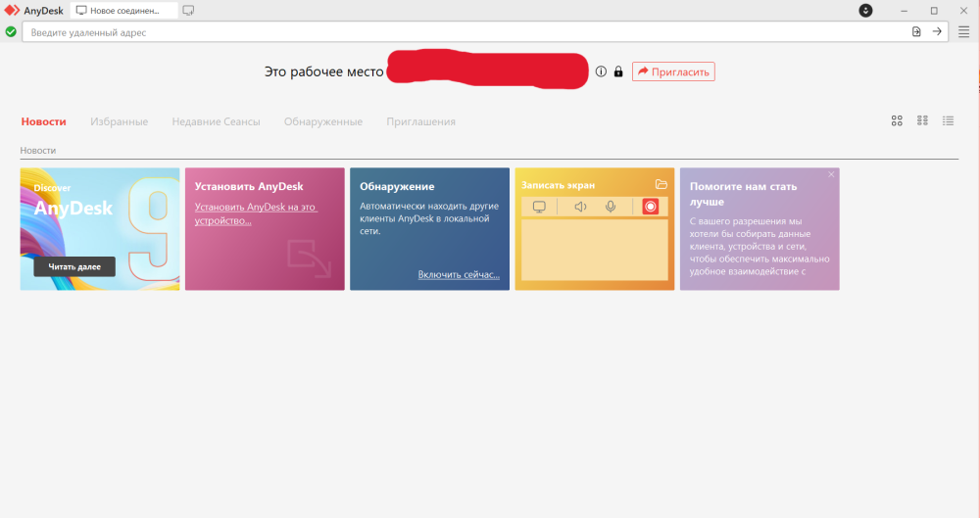
Task: Click the install arrow graphic on Установить AnyDesk card
Action: click(x=310, y=259)
